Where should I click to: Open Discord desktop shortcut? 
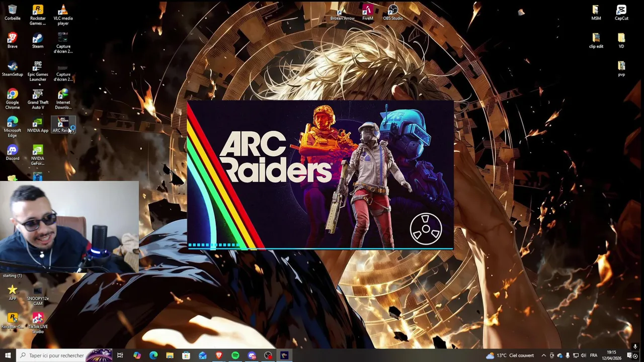point(13,153)
